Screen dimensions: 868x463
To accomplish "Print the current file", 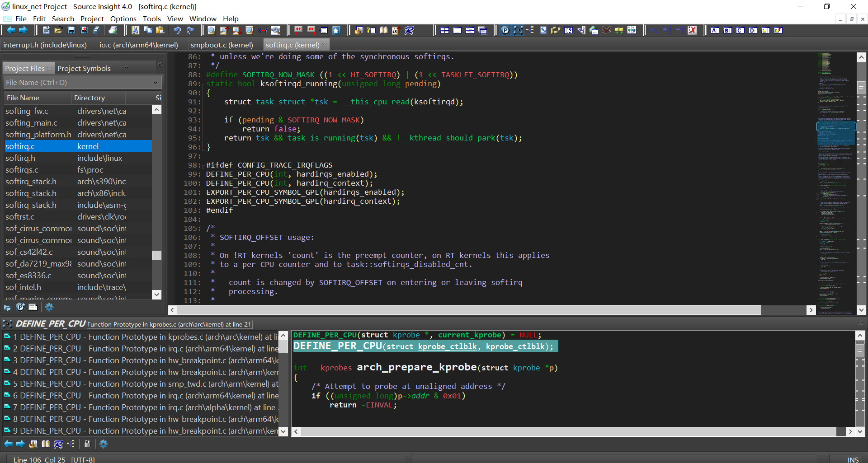I will (x=113, y=30).
